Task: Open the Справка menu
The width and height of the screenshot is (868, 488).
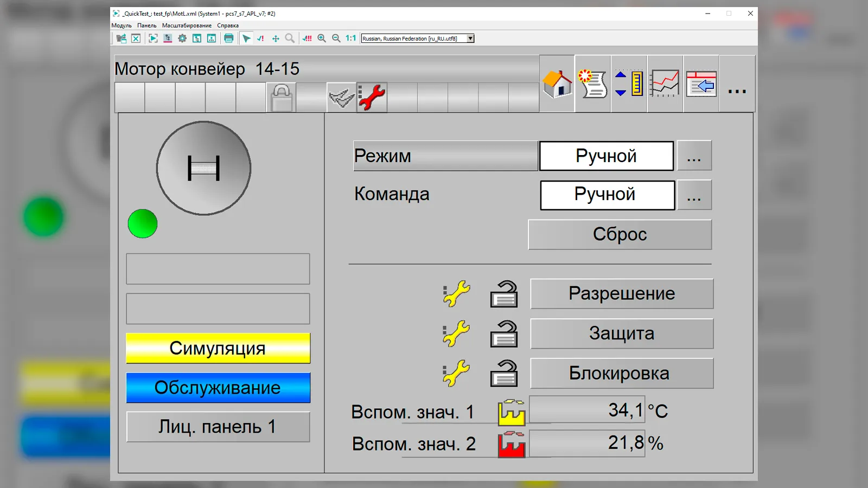Action: pyautogui.click(x=228, y=25)
